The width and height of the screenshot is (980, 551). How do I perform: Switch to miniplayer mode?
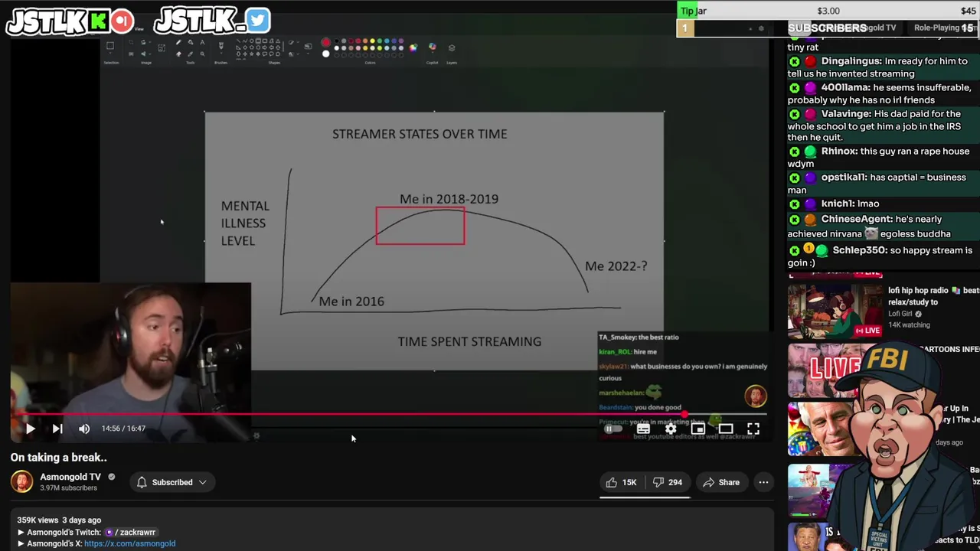[698, 429]
